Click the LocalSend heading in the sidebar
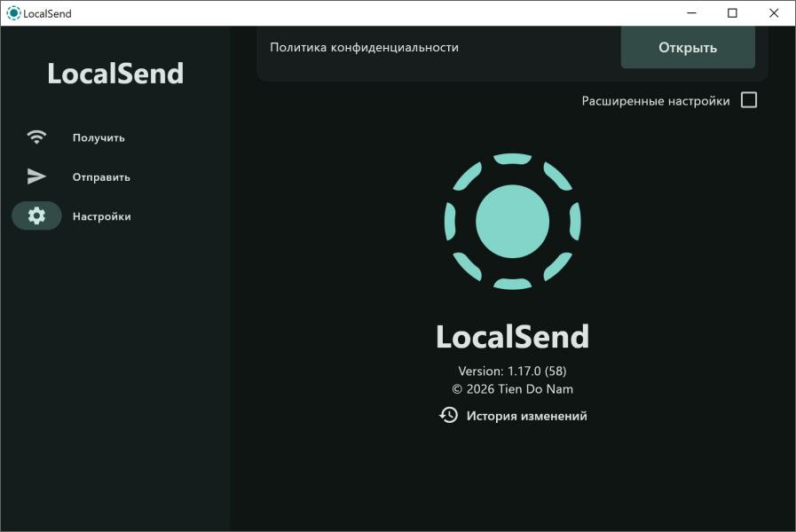 click(x=115, y=74)
